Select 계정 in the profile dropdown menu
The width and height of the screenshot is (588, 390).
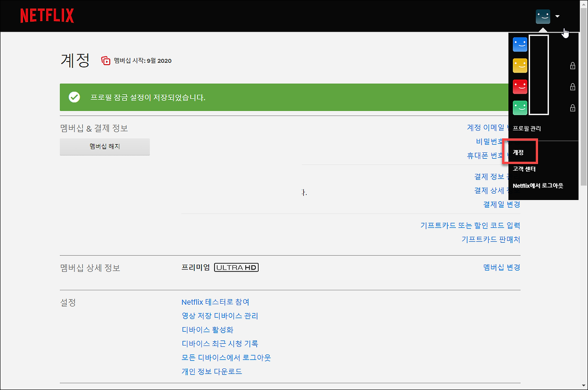[x=518, y=152]
